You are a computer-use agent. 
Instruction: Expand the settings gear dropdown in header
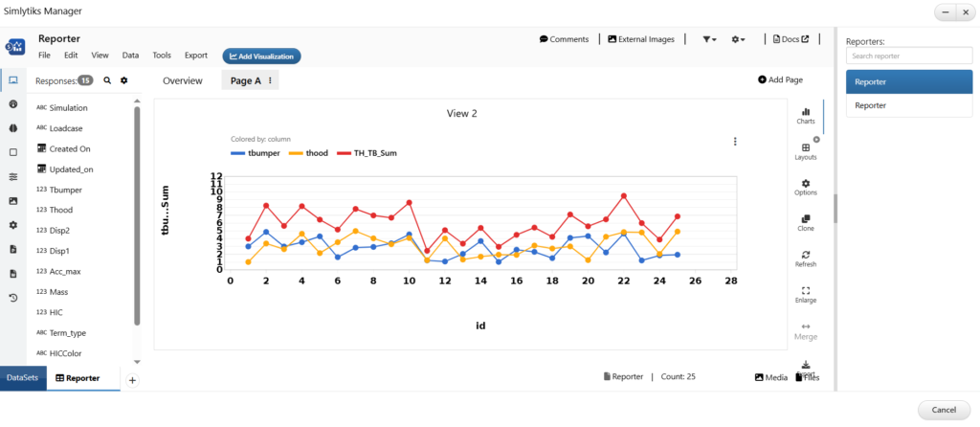pos(738,39)
